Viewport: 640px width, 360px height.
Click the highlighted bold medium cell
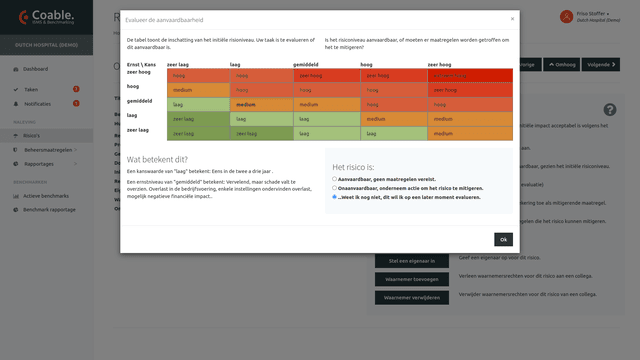click(262, 104)
